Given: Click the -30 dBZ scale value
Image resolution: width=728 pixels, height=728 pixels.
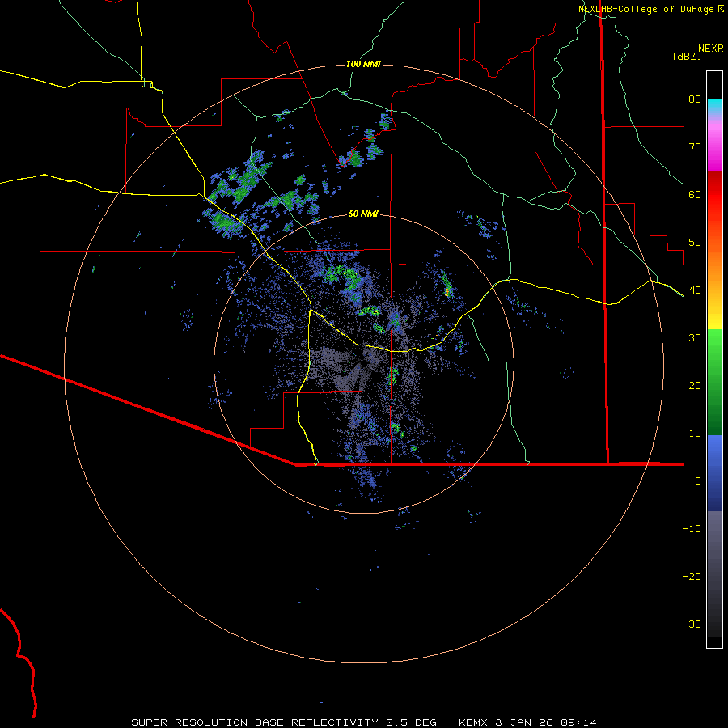Looking at the screenshot, I should (692, 624).
